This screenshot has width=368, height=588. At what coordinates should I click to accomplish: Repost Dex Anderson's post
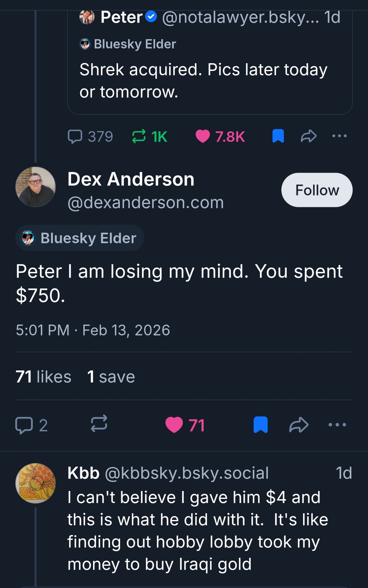(99, 424)
